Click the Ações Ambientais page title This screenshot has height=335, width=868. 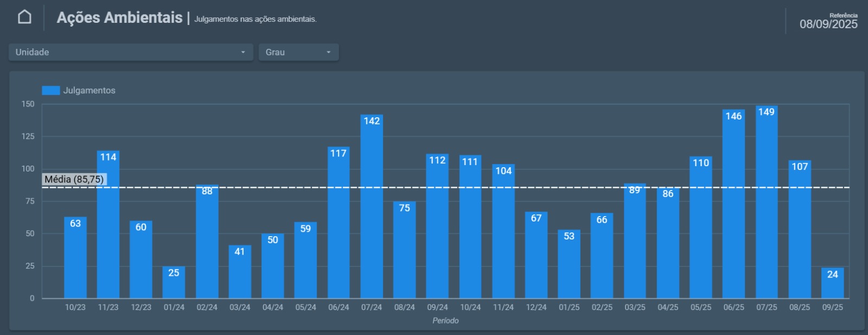(x=119, y=18)
